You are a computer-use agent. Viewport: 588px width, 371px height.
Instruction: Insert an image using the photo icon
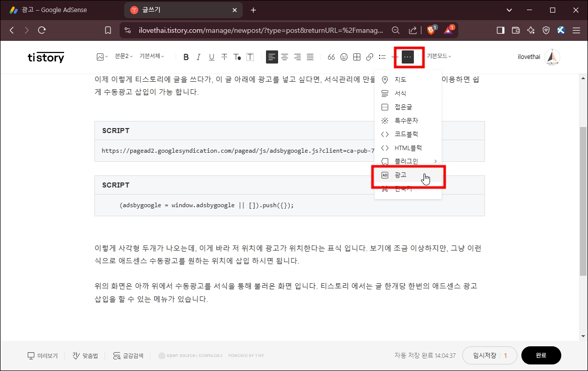pos(100,56)
